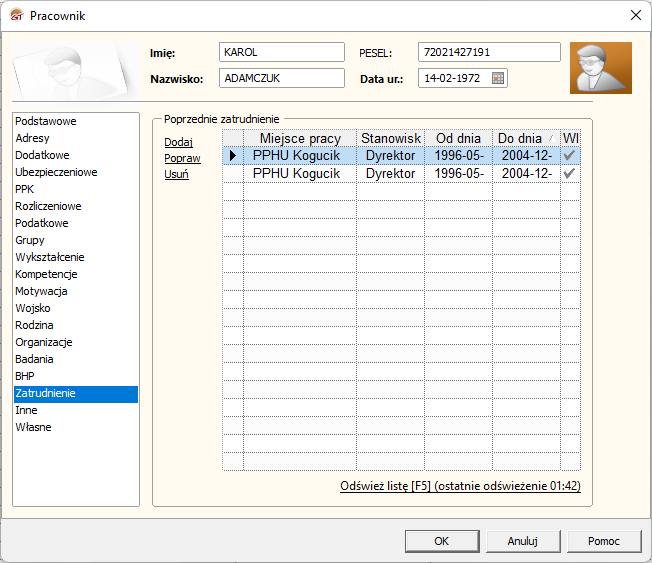Viewport: 652px width, 563px height.
Task: Open the Podstawowe section
Action: pyautogui.click(x=46, y=121)
